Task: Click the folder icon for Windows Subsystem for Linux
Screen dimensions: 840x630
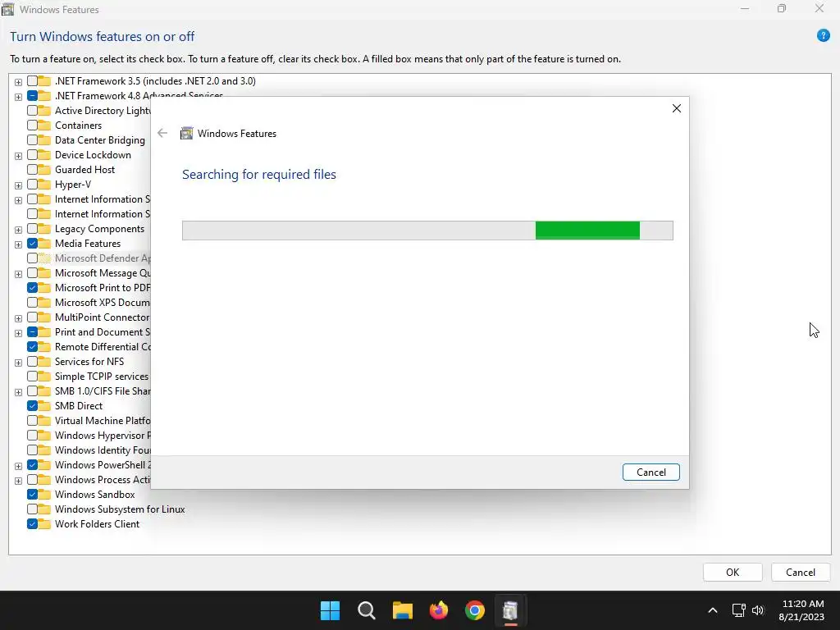Action: (x=44, y=509)
